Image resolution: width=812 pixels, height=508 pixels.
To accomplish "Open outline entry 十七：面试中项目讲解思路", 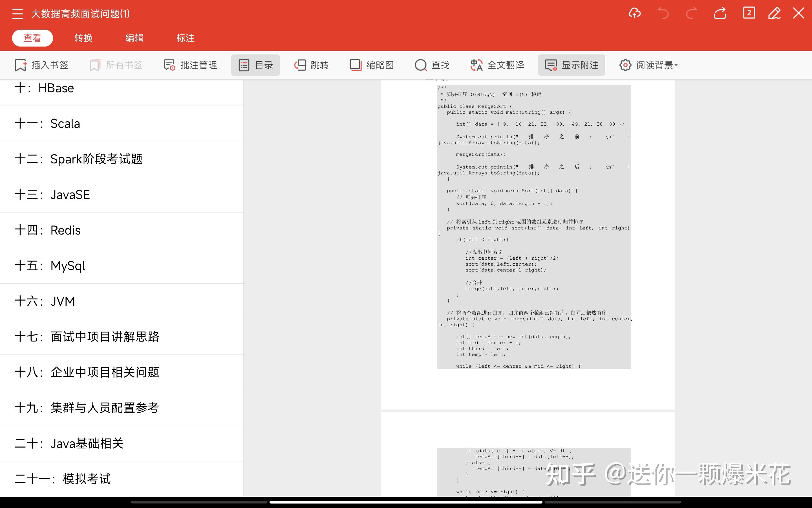I will coord(122,337).
